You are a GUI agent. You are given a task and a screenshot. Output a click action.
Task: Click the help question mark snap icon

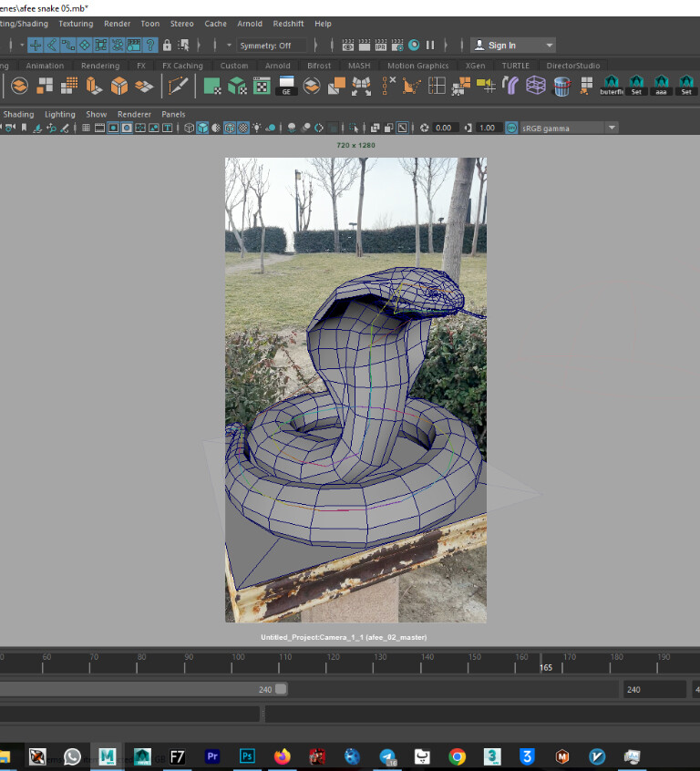tap(150, 45)
